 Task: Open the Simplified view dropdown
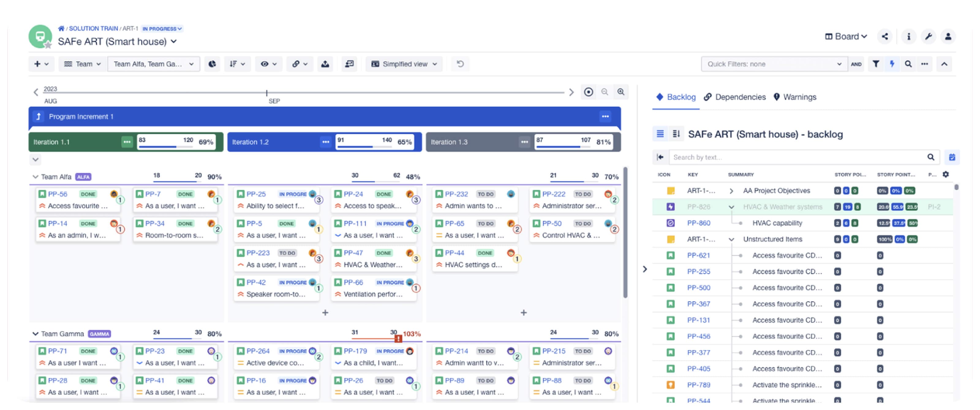tap(404, 64)
